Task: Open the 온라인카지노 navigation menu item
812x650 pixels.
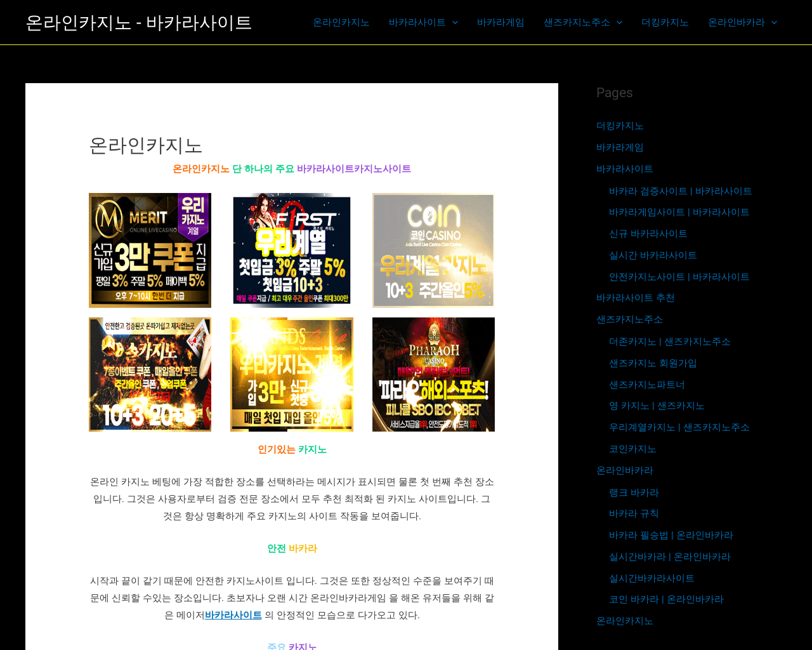Action: [341, 22]
